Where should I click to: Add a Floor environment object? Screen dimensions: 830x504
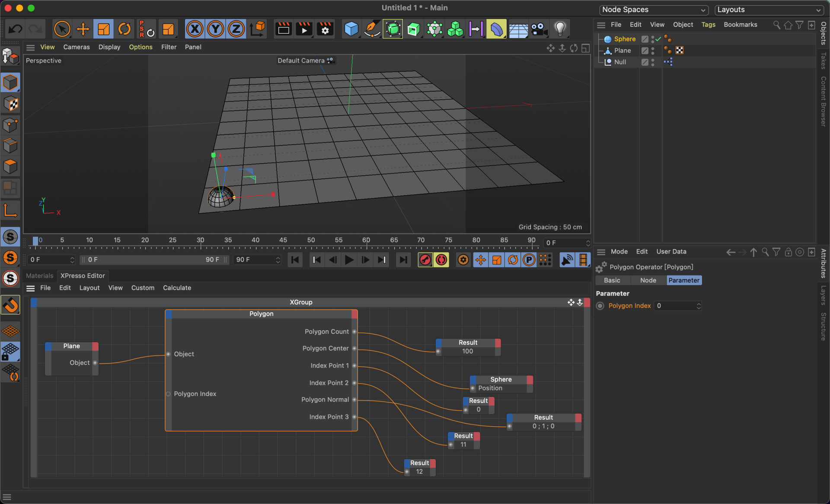[518, 29]
